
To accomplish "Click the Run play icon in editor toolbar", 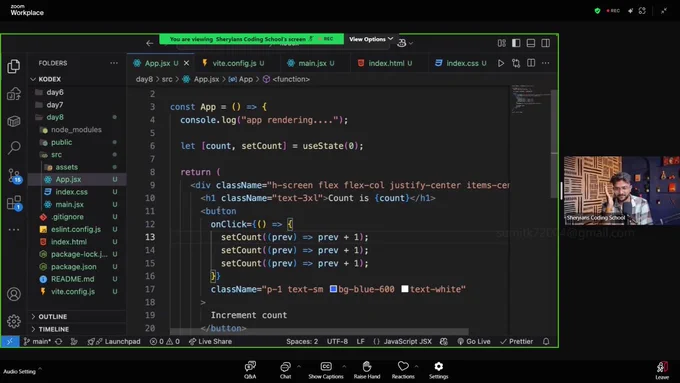I will pyautogui.click(x=501, y=63).
